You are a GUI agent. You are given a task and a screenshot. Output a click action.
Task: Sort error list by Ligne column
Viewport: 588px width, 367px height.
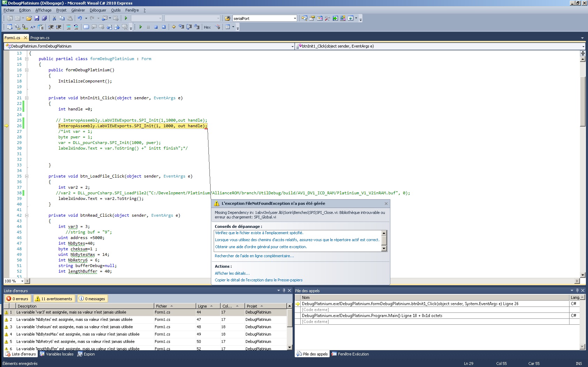coord(208,306)
